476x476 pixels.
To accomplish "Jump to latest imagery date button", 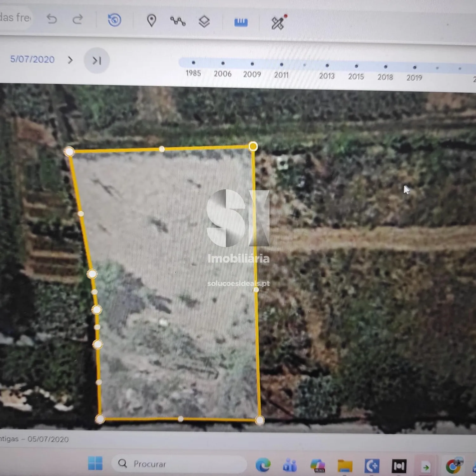I will pos(97,60).
